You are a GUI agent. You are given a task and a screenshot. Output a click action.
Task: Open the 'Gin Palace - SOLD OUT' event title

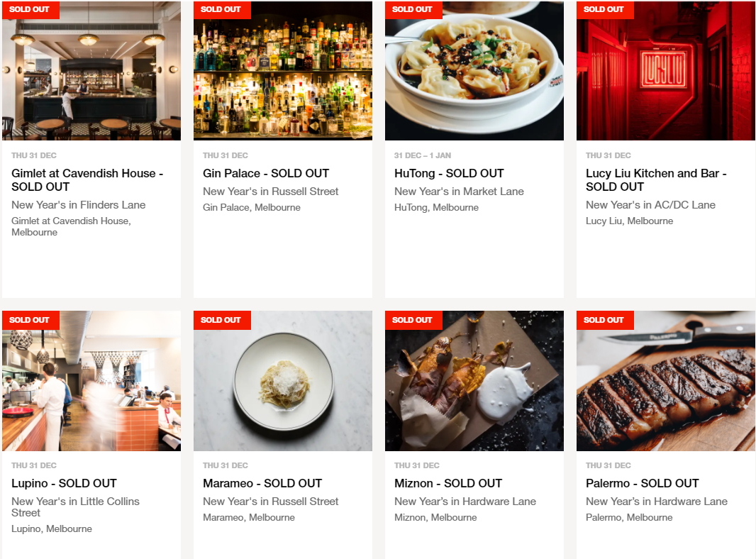266,173
